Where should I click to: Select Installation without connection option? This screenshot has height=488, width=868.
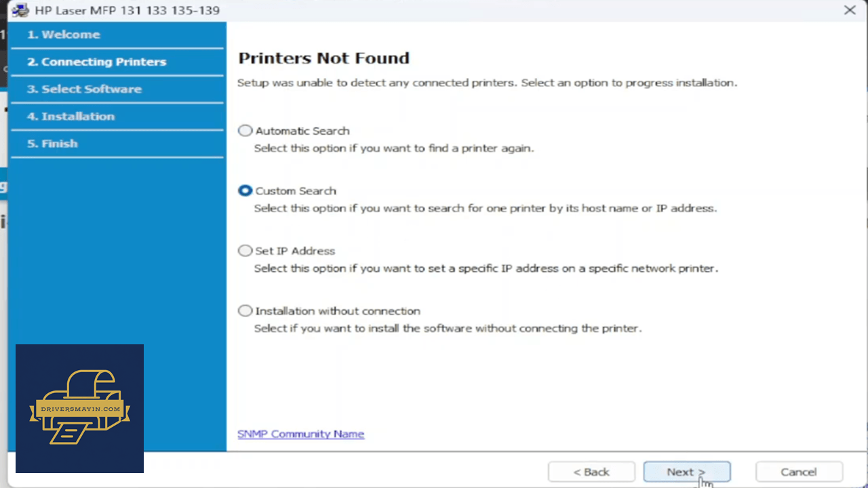pos(245,311)
